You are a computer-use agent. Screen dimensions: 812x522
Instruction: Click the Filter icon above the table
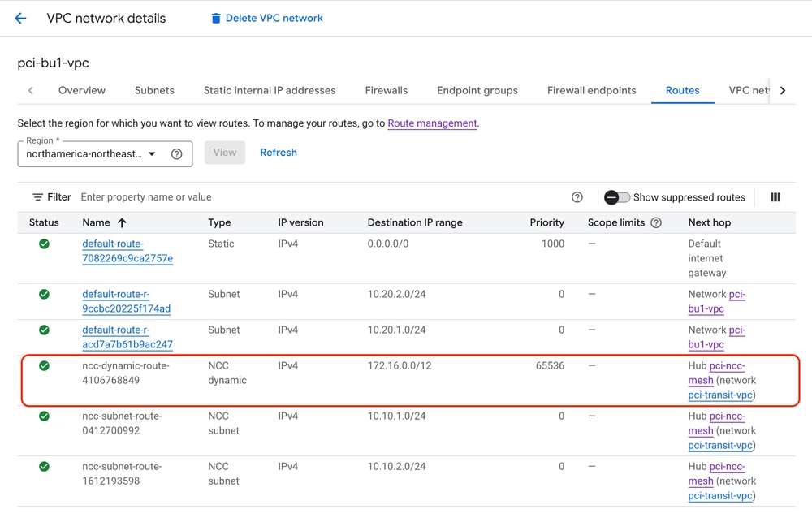click(x=37, y=197)
